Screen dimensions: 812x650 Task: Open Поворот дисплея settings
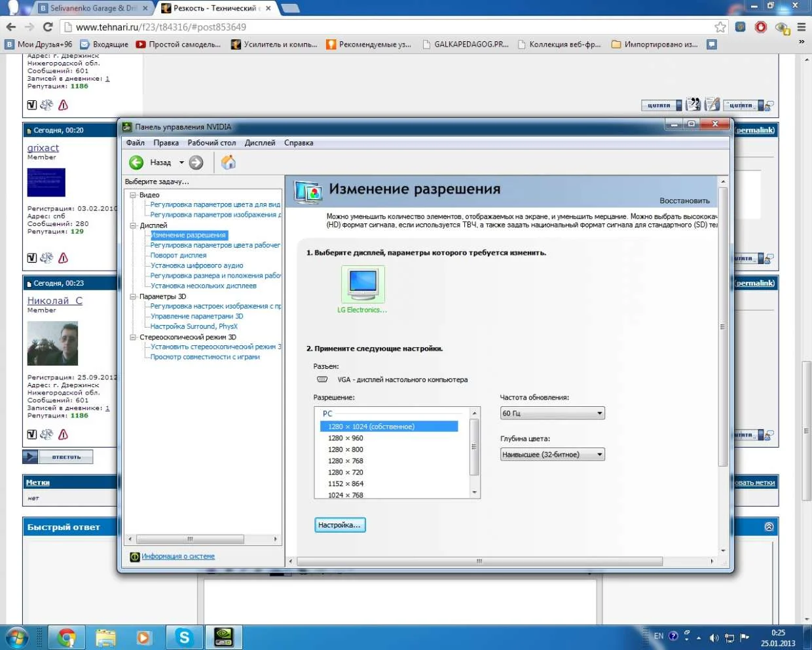point(178,256)
